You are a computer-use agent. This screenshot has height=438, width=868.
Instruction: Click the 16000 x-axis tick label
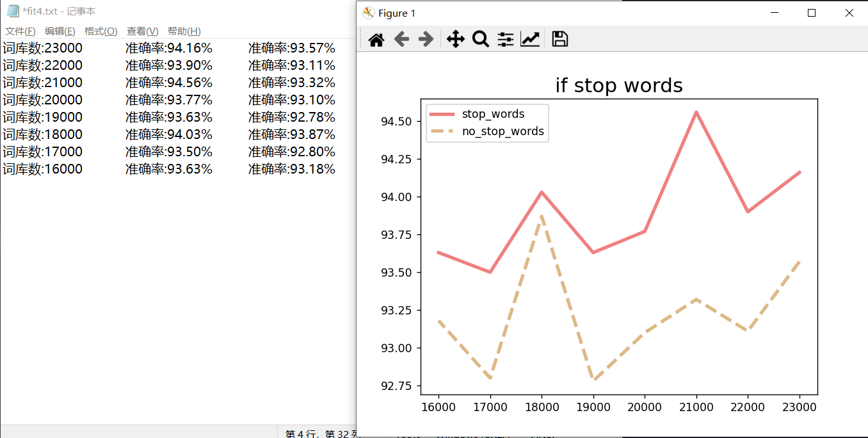click(x=438, y=407)
